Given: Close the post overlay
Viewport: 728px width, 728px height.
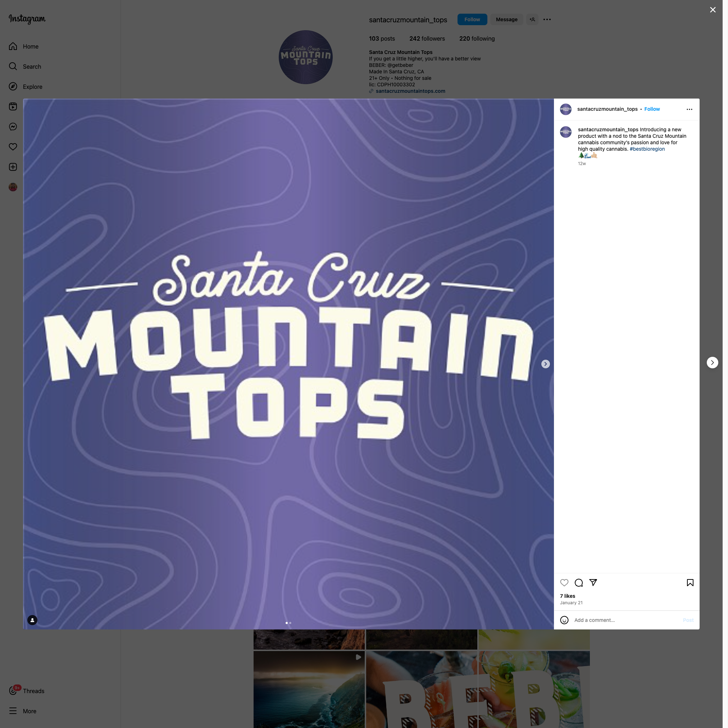Looking at the screenshot, I should (713, 10).
